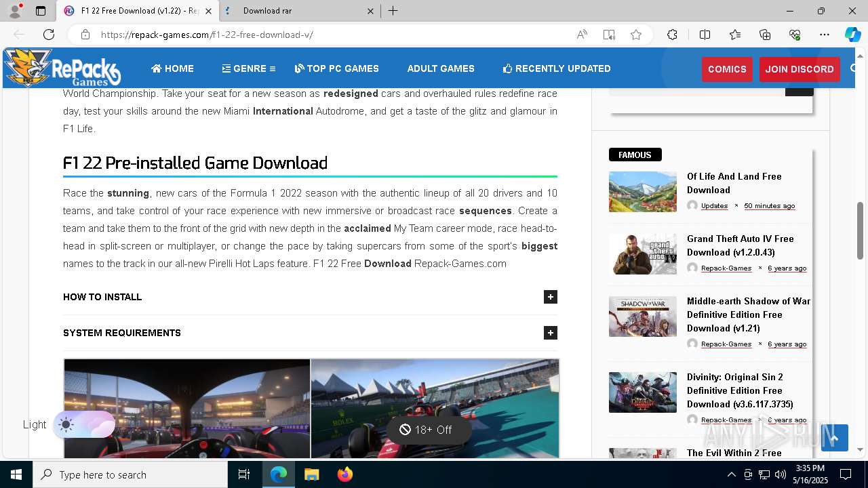Open the Copilot sidebar icon
Screen dimensions: 868x488
click(x=852, y=35)
